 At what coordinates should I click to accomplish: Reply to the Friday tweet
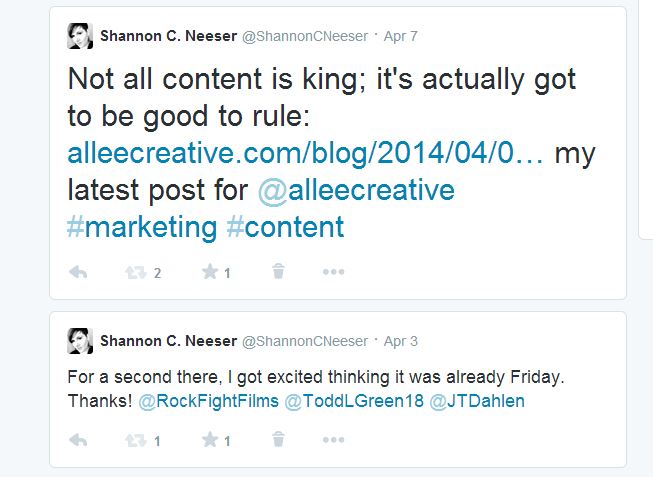tap(78, 440)
